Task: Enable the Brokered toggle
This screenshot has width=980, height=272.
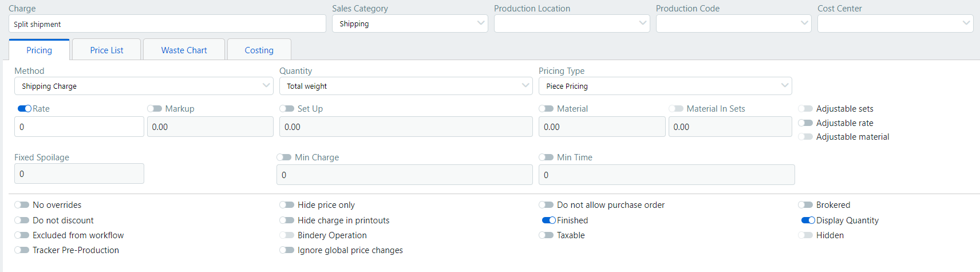Action: pos(805,205)
